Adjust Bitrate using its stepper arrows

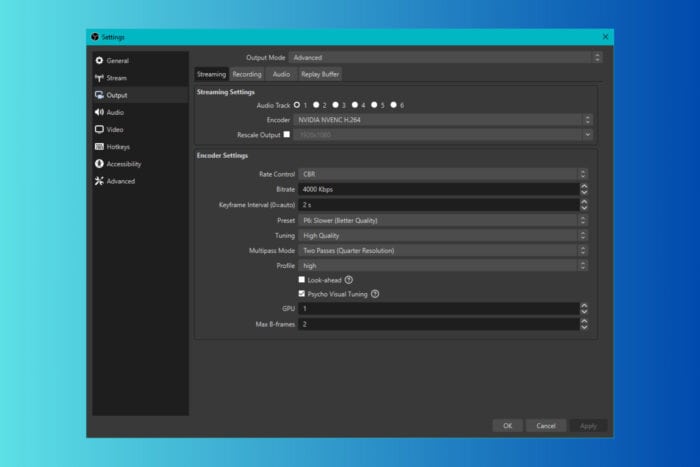pos(584,189)
